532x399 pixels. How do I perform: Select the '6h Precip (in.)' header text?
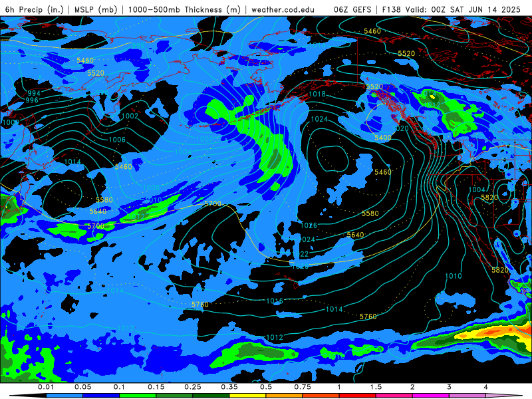tap(35, 9)
